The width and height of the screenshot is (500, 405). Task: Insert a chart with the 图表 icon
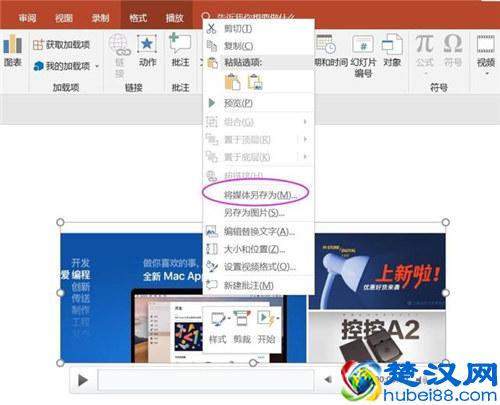point(13,44)
